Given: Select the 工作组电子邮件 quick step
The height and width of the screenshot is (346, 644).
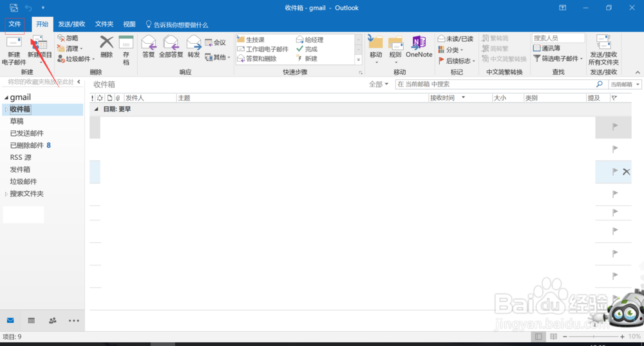Looking at the screenshot, I should [x=263, y=49].
